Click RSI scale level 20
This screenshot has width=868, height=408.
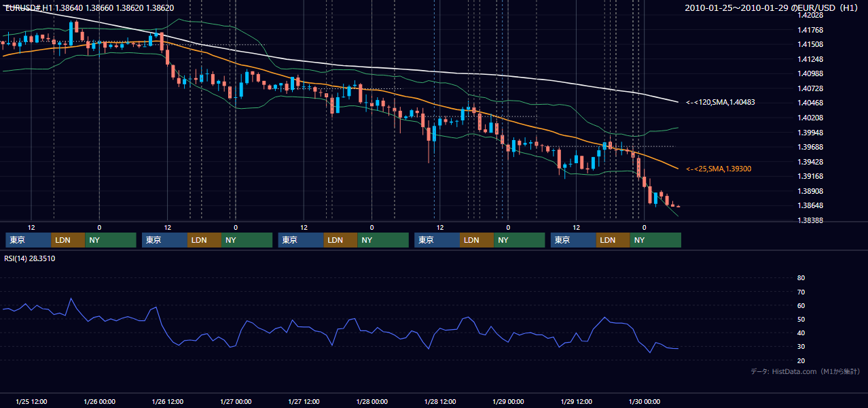click(801, 360)
